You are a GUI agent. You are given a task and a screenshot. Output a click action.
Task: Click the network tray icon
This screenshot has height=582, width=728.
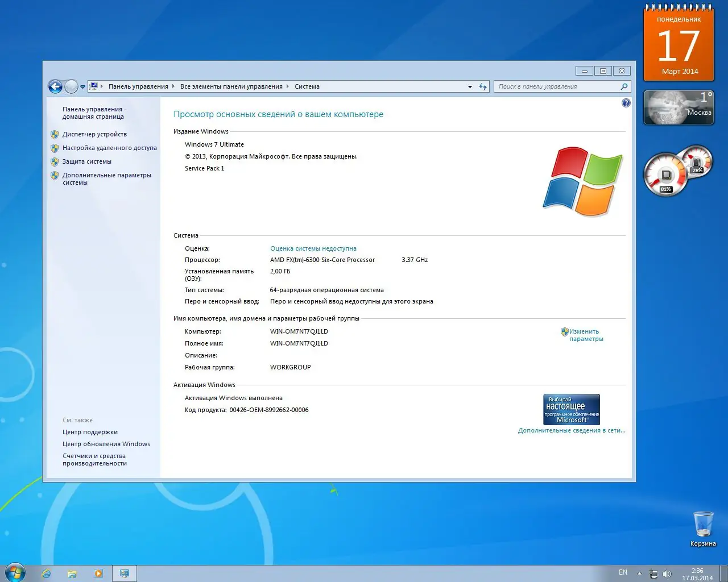coord(653,574)
